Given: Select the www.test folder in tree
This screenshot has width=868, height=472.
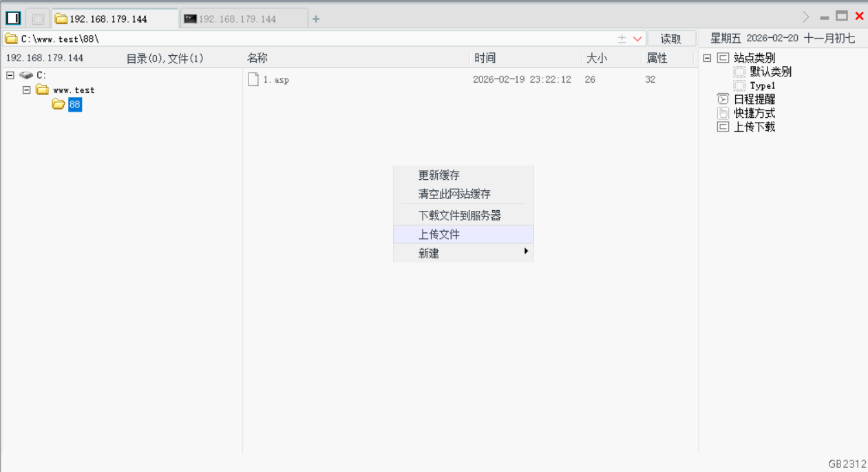Looking at the screenshot, I should click(74, 90).
